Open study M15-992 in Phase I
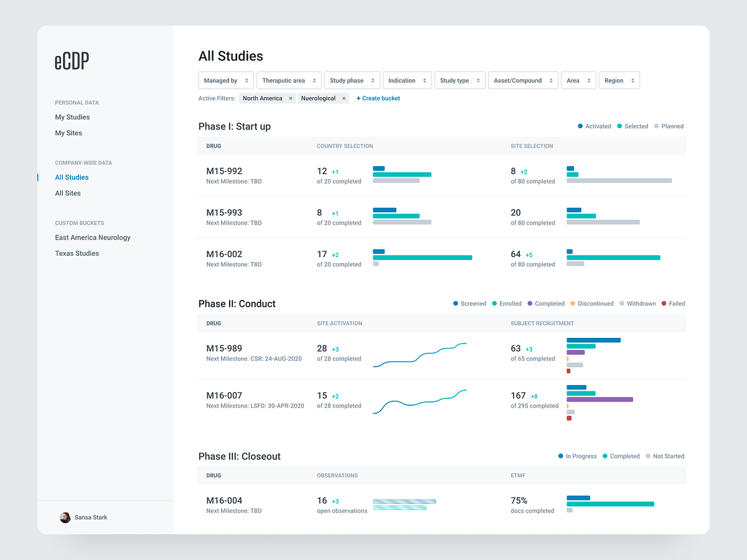Image resolution: width=747 pixels, height=560 pixels. click(x=223, y=170)
